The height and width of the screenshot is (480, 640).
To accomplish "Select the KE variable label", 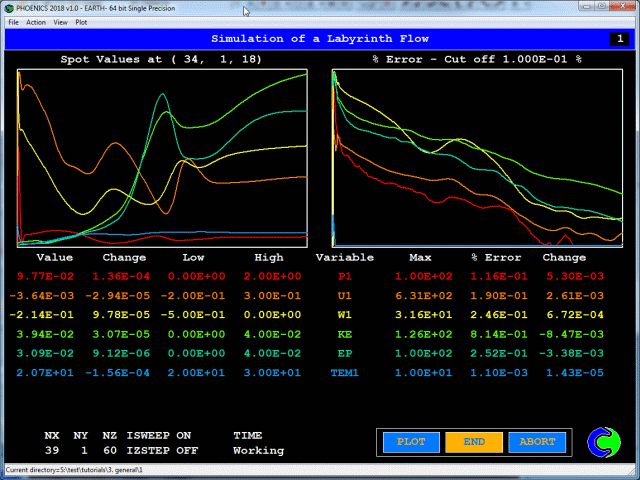I will 346,332.
